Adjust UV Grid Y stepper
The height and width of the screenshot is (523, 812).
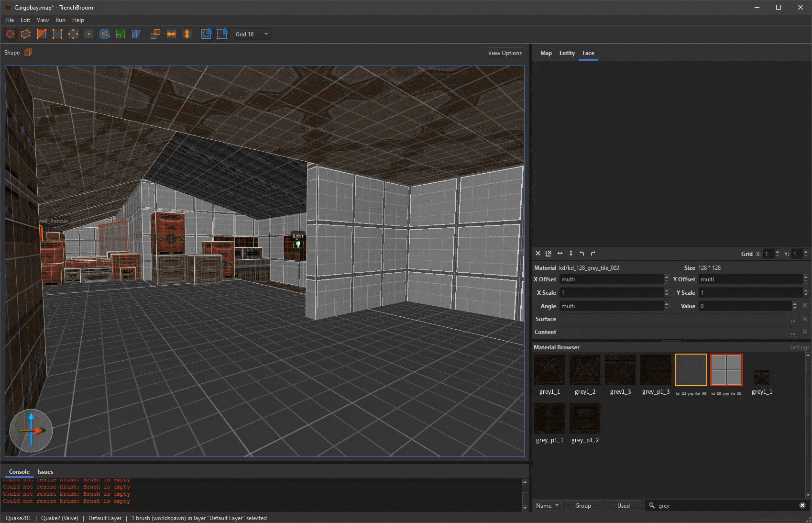[806, 254]
